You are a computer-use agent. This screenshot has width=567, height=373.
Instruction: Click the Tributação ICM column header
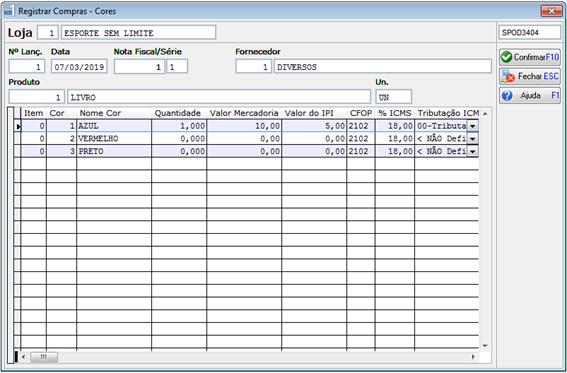[447, 113]
